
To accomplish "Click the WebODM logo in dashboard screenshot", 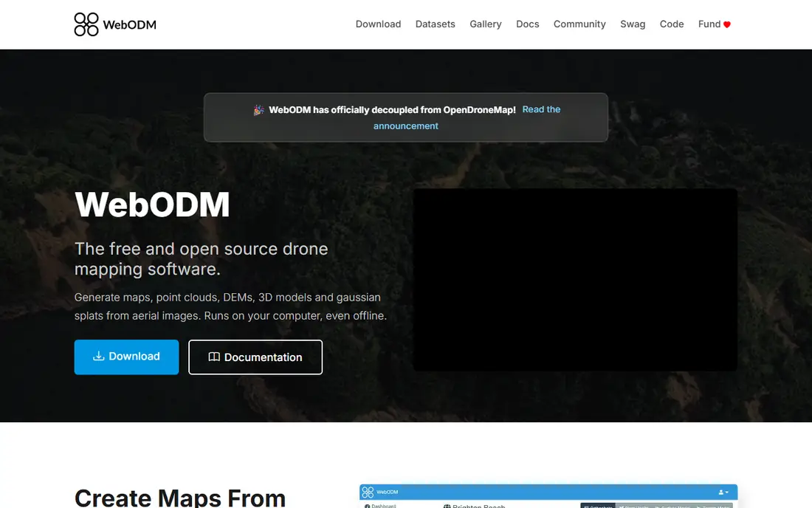I will 368,492.
